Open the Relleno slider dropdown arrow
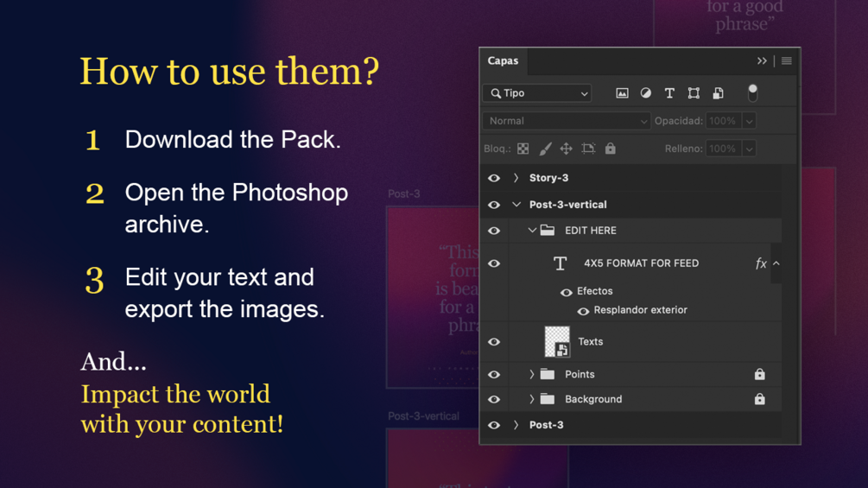The height and width of the screenshot is (488, 868). click(749, 149)
